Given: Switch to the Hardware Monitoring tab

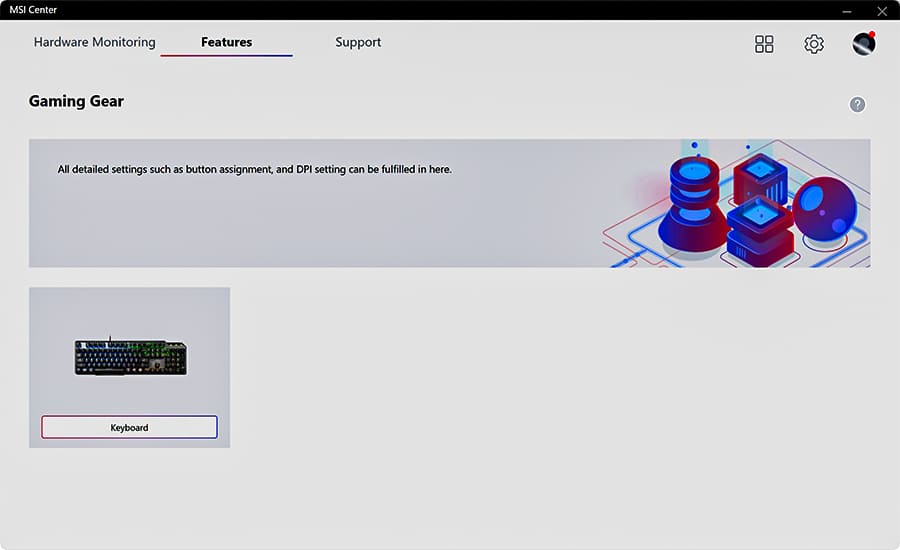Looking at the screenshot, I should [x=95, y=42].
